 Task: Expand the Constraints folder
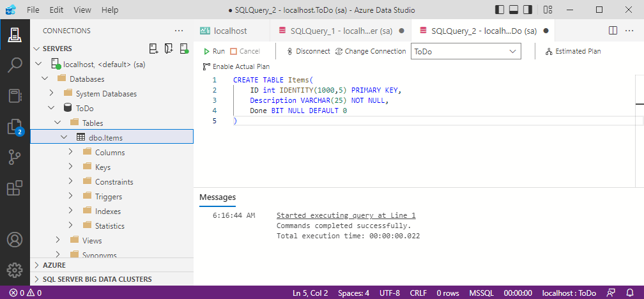click(x=71, y=181)
